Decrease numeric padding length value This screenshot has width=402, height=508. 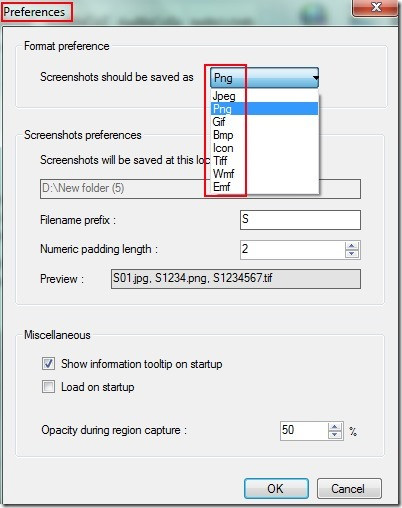[352, 254]
